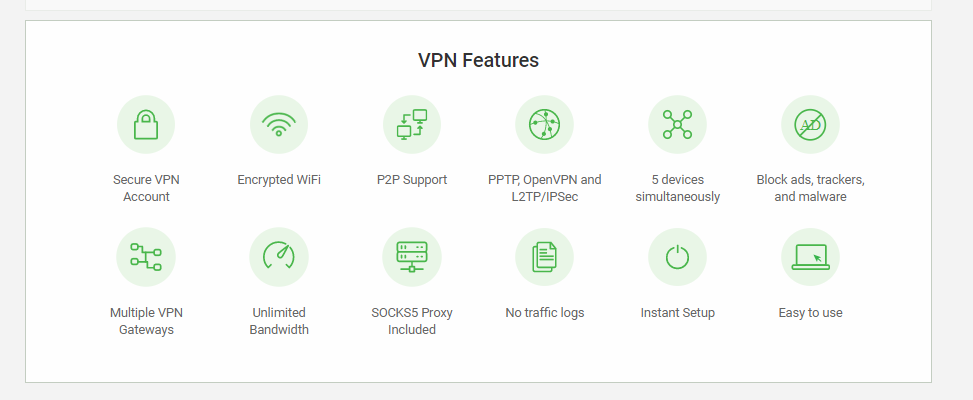This screenshot has height=400, width=973.
Task: Select the No traffic logs caption
Action: pos(544,313)
